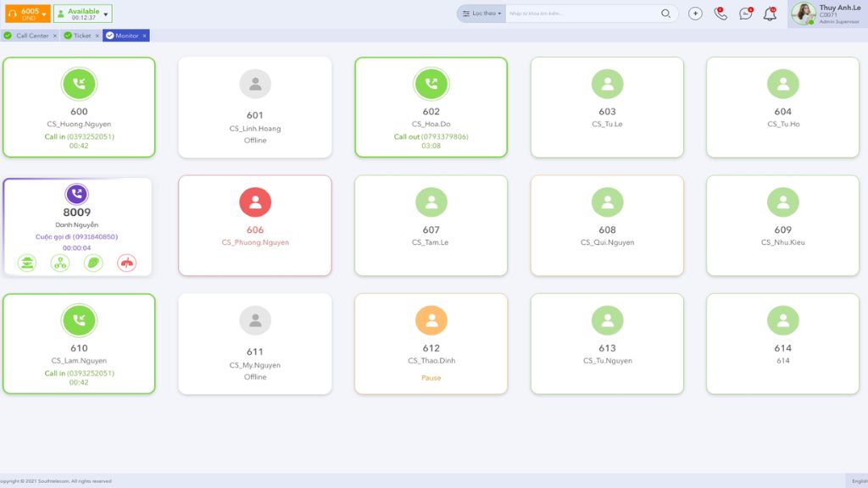Click red agent icon for extension 606
Screen dimensions: 868x488
point(255,202)
